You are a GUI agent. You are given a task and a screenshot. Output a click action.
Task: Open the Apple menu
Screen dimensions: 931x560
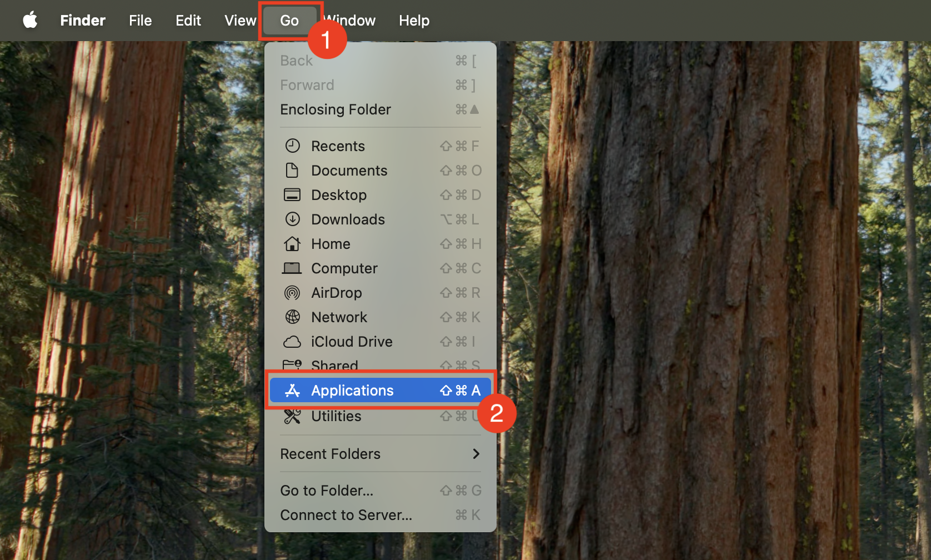coord(30,21)
